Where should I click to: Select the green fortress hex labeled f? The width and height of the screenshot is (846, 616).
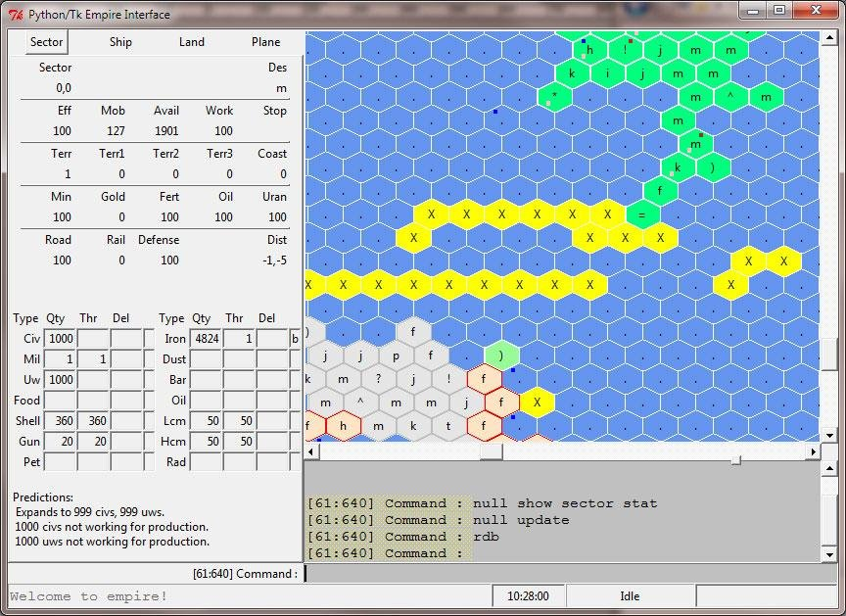(659, 189)
